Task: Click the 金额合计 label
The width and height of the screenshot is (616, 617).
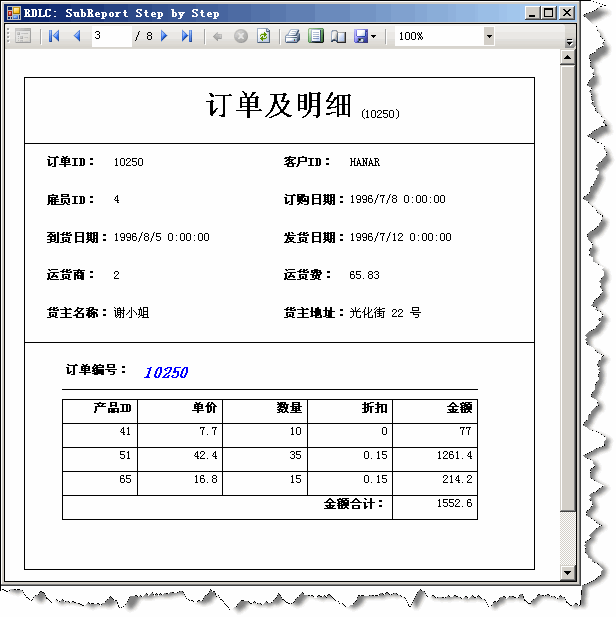Action: click(x=353, y=504)
